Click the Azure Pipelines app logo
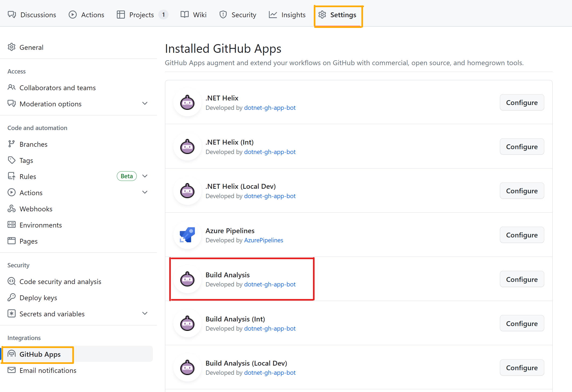 click(187, 235)
